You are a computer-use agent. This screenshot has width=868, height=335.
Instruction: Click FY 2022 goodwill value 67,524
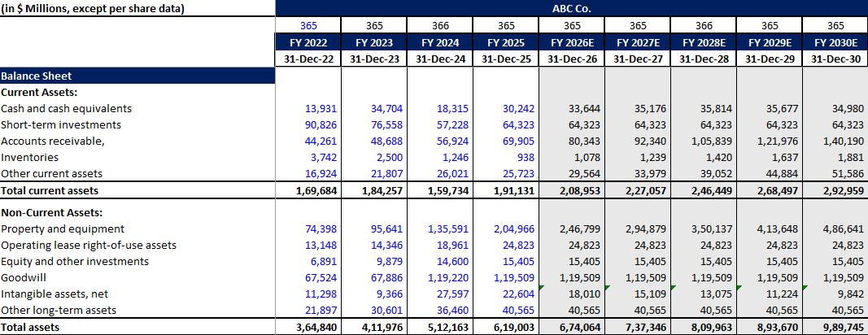click(x=321, y=277)
